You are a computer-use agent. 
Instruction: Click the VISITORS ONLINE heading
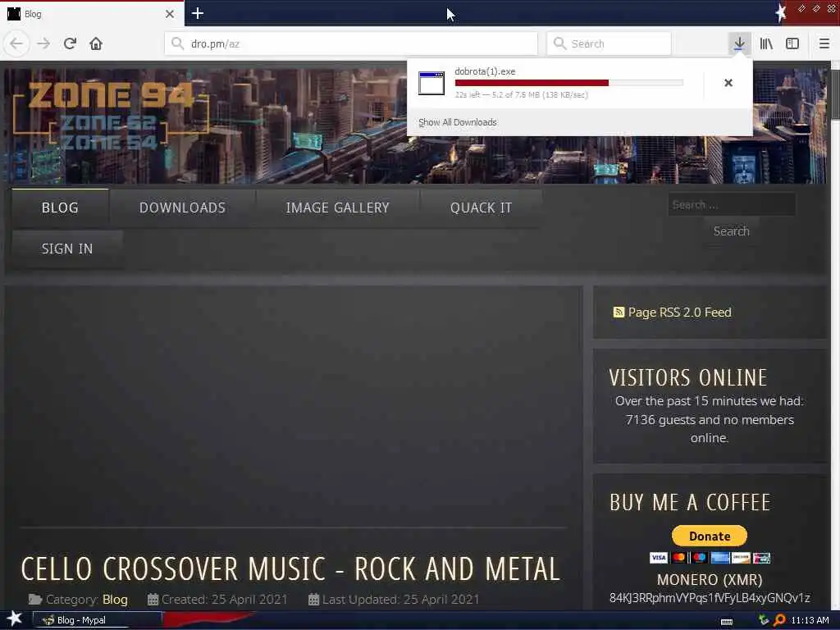(x=688, y=377)
